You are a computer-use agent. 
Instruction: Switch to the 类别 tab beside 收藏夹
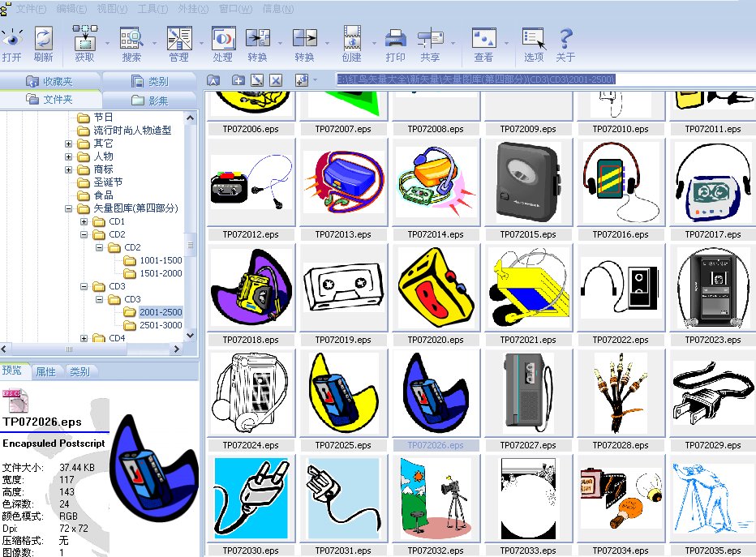(x=150, y=81)
